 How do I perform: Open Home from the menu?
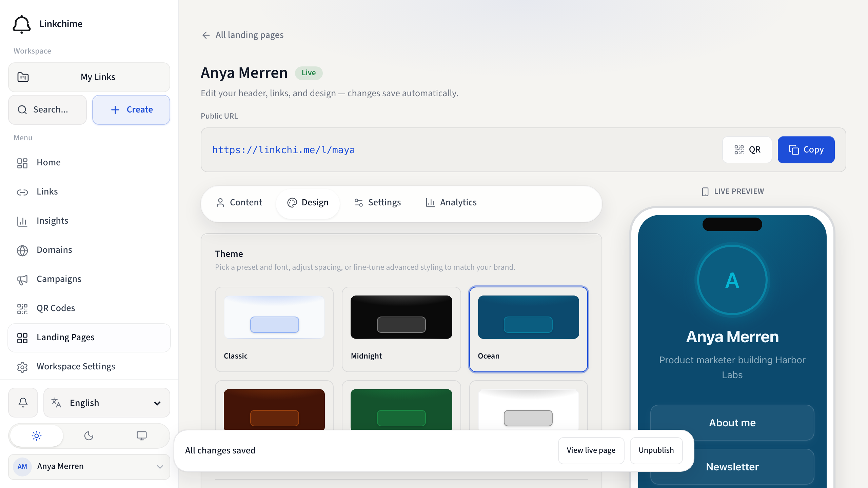point(89,162)
